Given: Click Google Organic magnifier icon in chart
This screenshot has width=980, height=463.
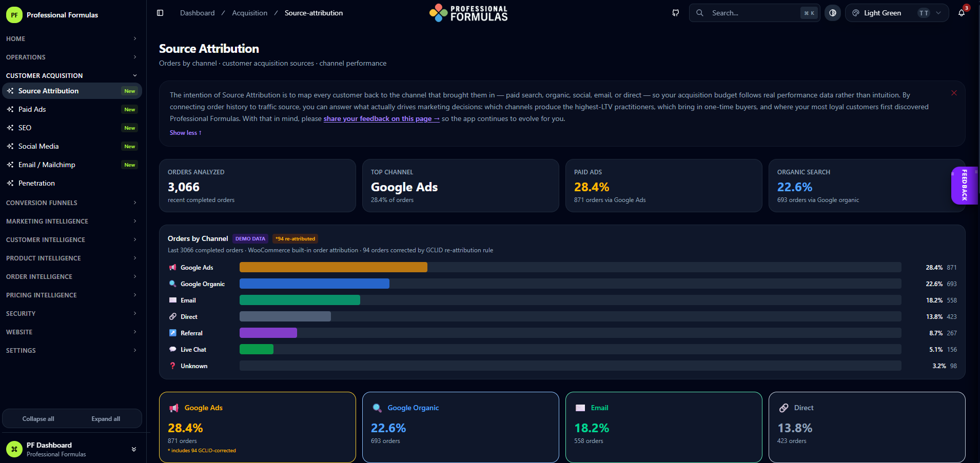Looking at the screenshot, I should 173,284.
